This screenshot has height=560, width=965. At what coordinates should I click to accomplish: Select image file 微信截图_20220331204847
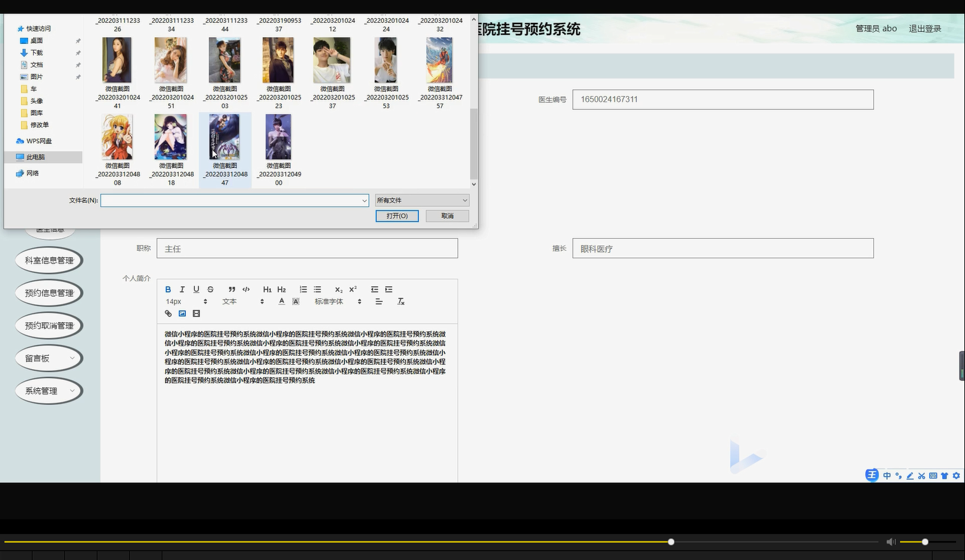[x=225, y=150]
